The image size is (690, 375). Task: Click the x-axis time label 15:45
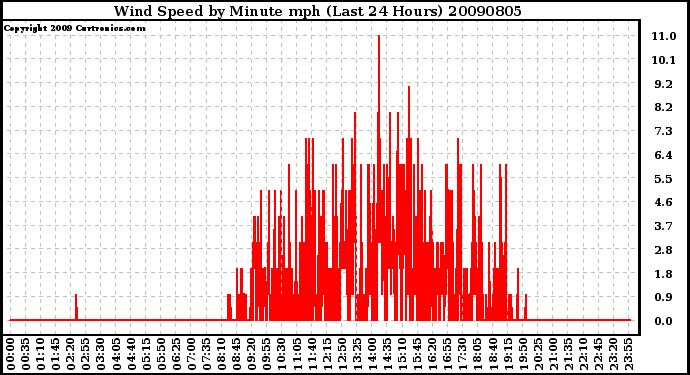[417, 354]
